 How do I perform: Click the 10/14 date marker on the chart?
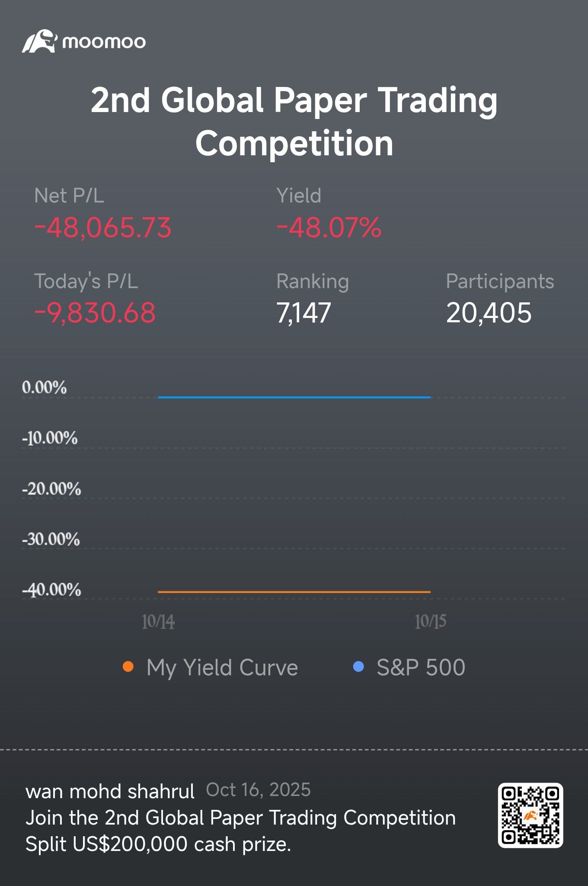click(158, 622)
